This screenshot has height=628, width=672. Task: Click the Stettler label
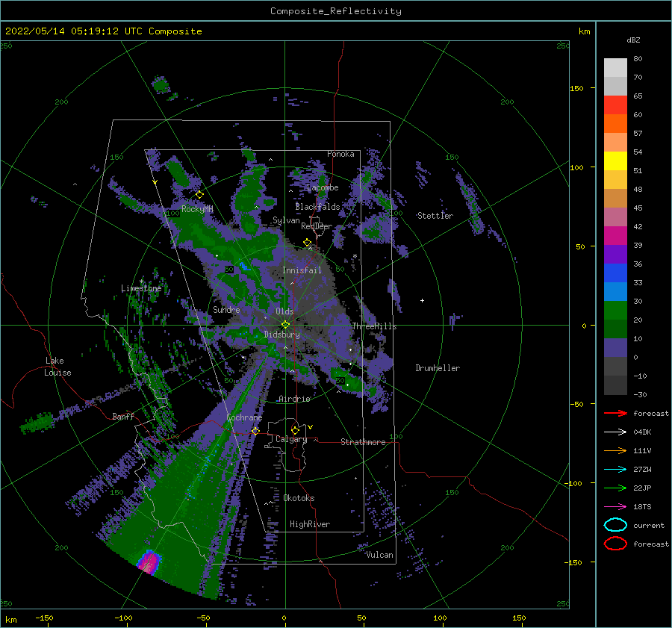pos(435,216)
